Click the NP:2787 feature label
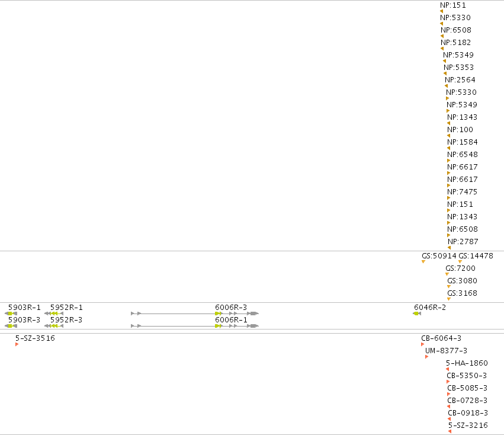504x435 pixels. 463,242
